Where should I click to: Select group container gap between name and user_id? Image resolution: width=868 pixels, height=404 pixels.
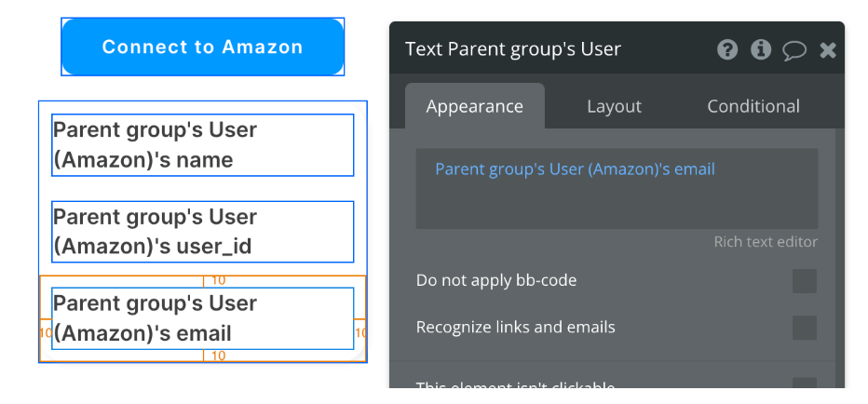click(x=203, y=189)
